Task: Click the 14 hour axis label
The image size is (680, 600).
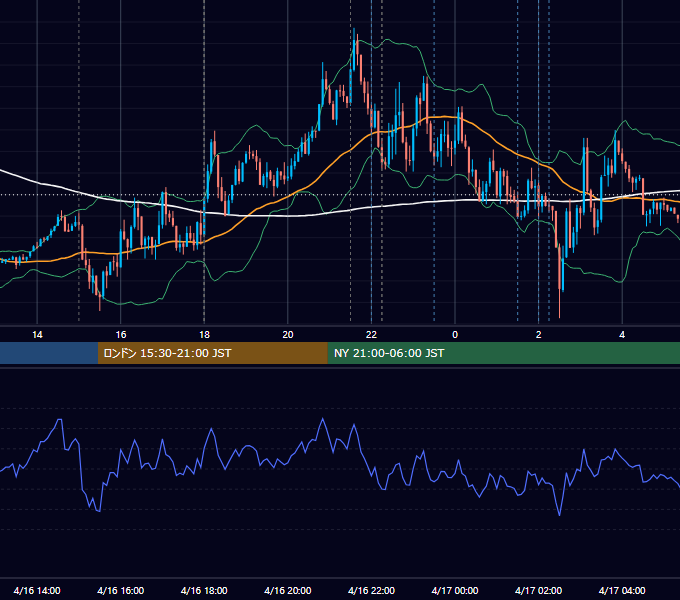Action: point(37,335)
